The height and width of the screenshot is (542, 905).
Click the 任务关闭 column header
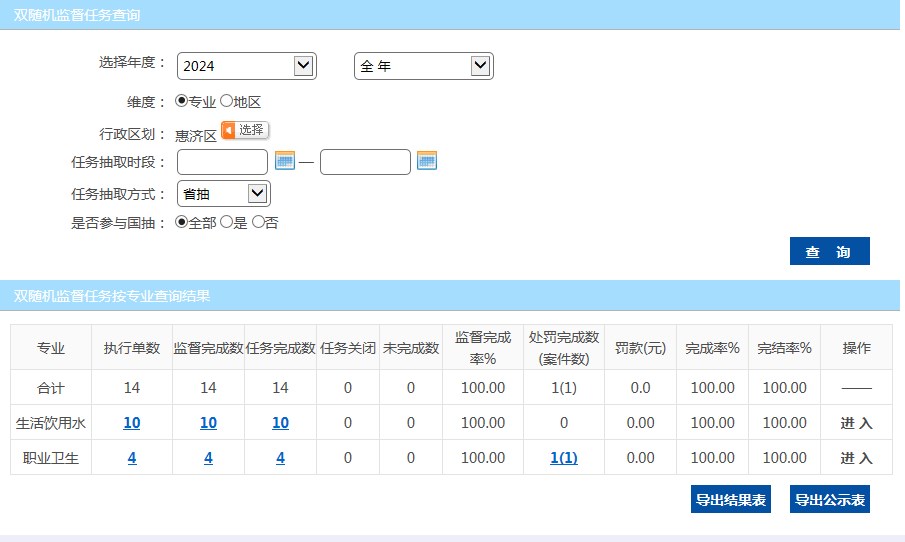pos(348,348)
